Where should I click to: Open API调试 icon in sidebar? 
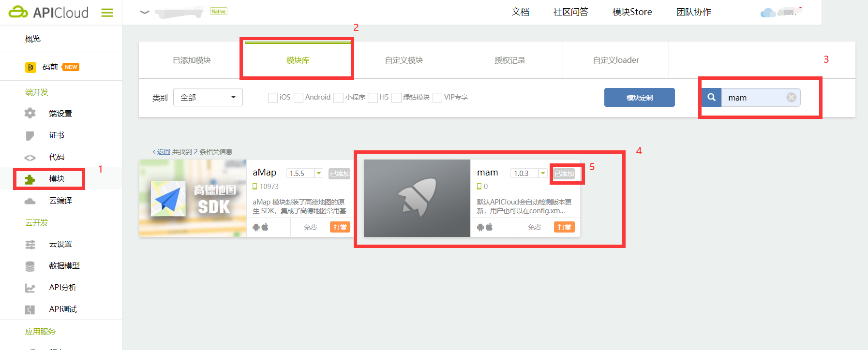[x=30, y=310]
